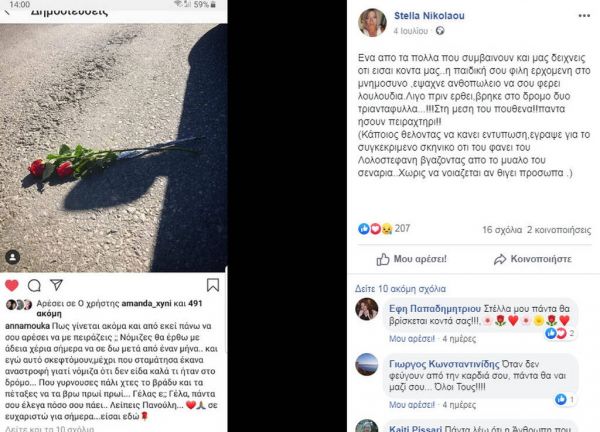Expand Instagram comments under annamouka caption
Viewport: 600px width, 432px height.
(49, 429)
